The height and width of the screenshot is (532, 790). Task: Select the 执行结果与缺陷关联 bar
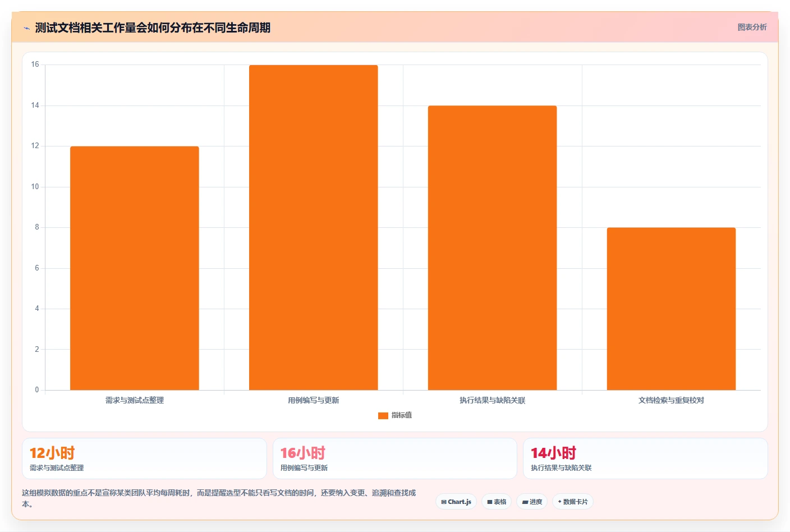coord(493,247)
